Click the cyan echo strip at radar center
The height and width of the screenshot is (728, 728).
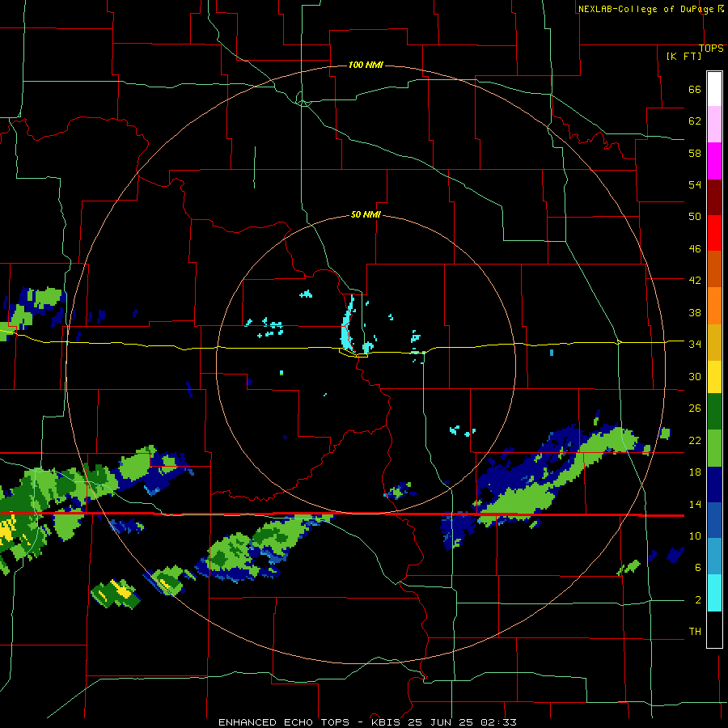click(347, 325)
